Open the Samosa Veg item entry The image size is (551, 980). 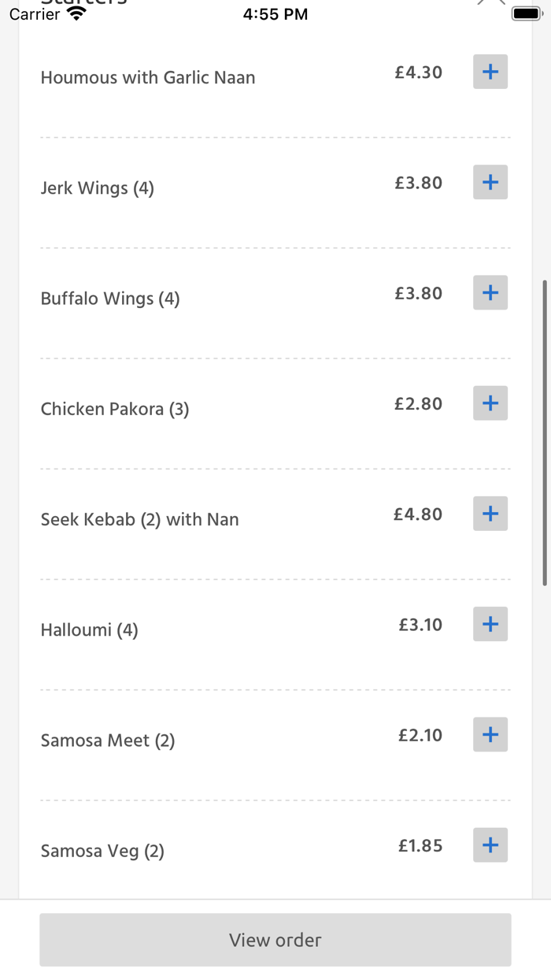102,851
